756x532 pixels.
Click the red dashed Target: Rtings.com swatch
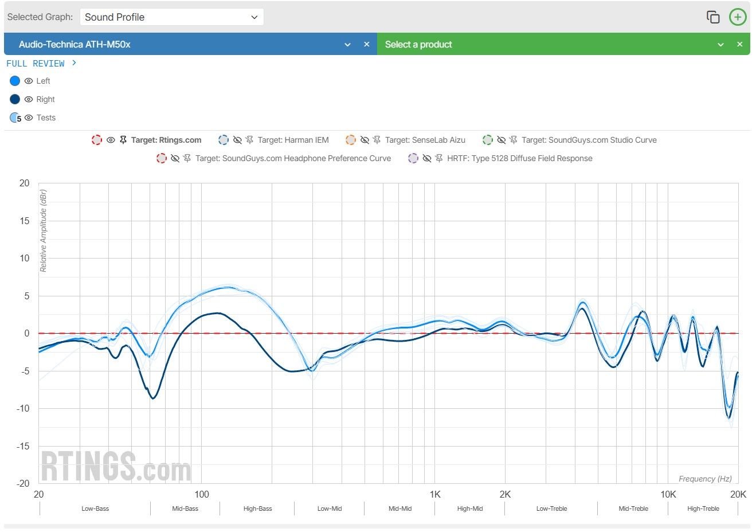click(97, 140)
